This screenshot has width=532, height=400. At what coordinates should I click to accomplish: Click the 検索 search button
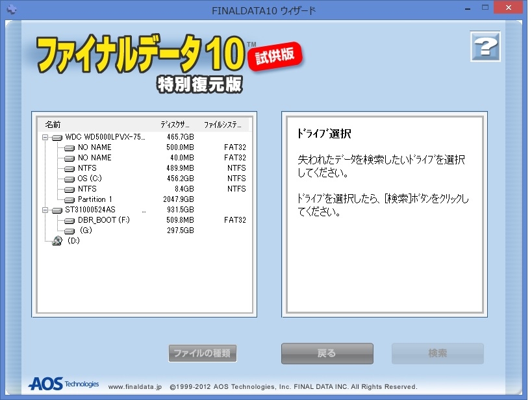(x=438, y=353)
